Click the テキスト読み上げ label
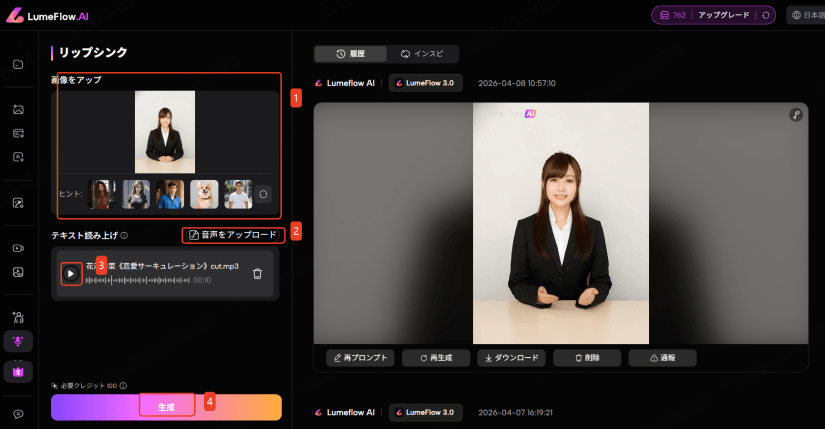 tap(84, 236)
